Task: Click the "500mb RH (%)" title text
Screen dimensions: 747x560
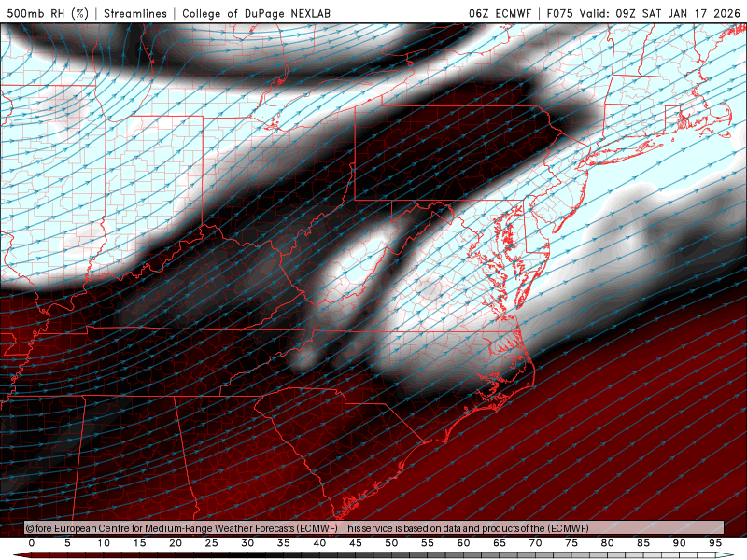Action: 48,13
